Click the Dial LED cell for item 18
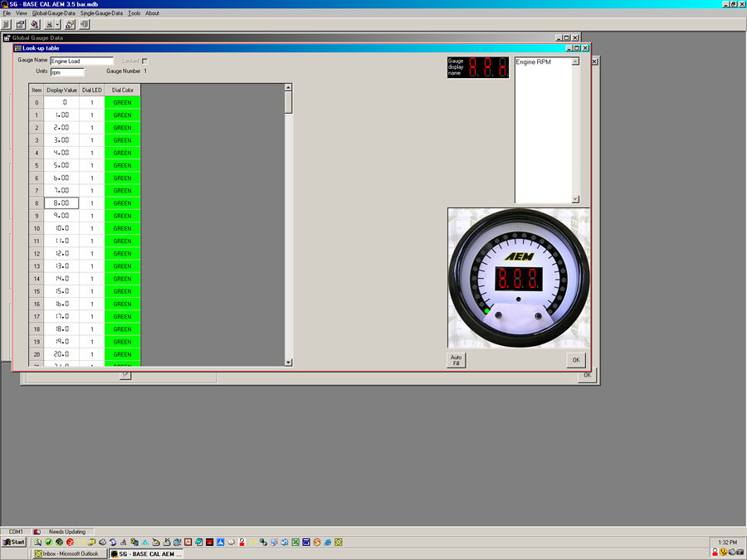The image size is (747, 560). [x=92, y=329]
